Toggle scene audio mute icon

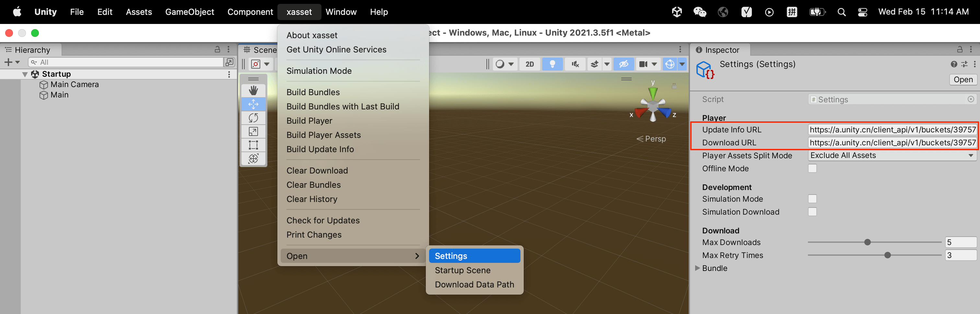point(575,64)
